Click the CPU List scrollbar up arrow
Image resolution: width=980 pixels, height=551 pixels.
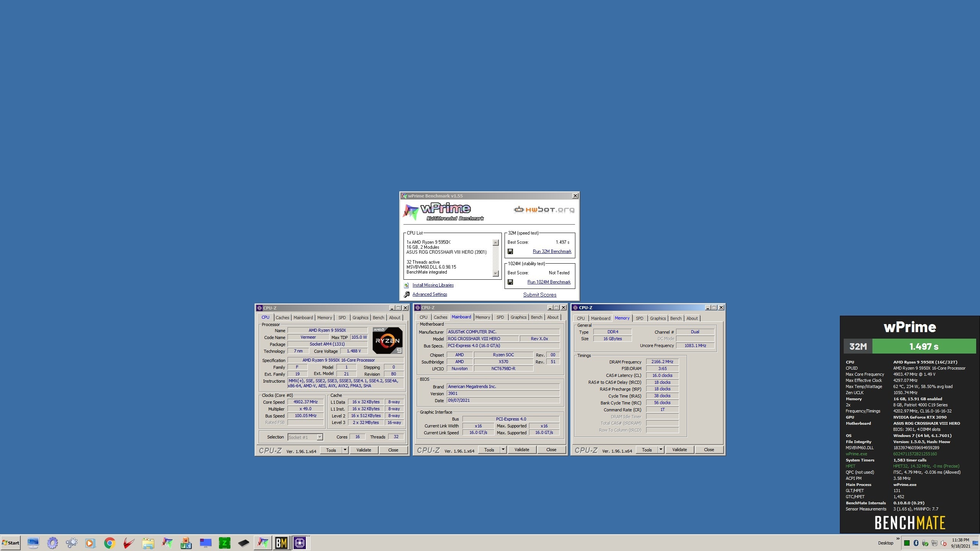pos(496,243)
